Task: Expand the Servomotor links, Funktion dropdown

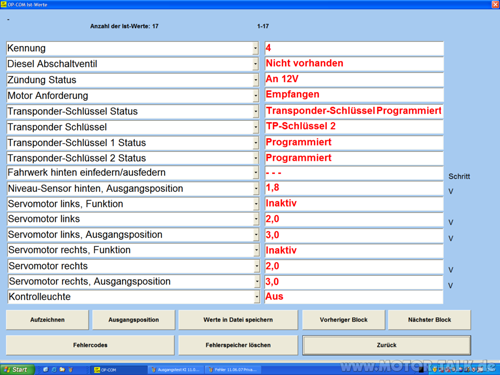Action: [256, 204]
